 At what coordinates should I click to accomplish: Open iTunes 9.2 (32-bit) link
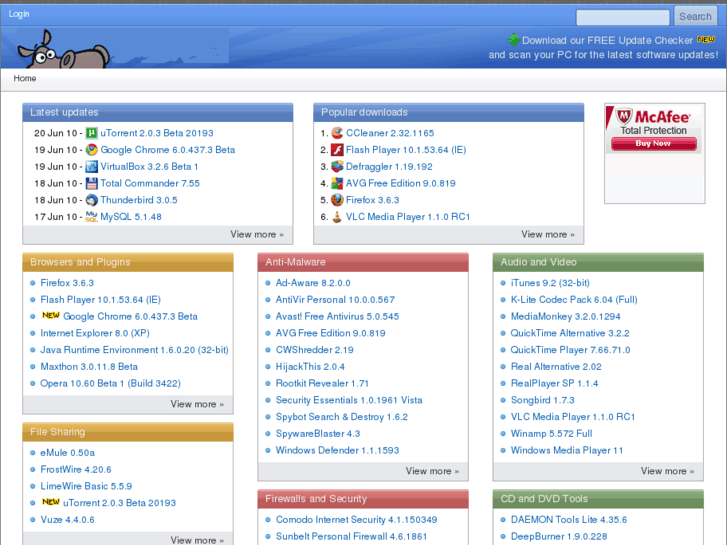pos(550,283)
